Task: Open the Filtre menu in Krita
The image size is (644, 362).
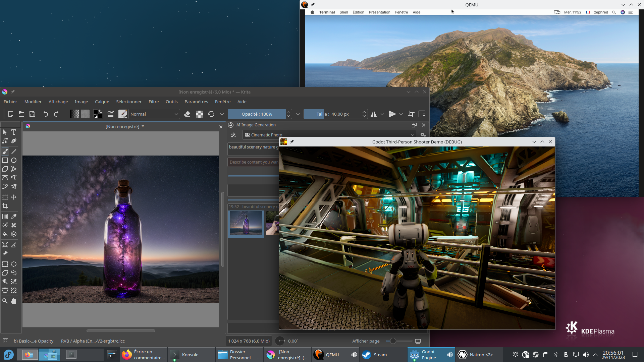Action: click(154, 102)
